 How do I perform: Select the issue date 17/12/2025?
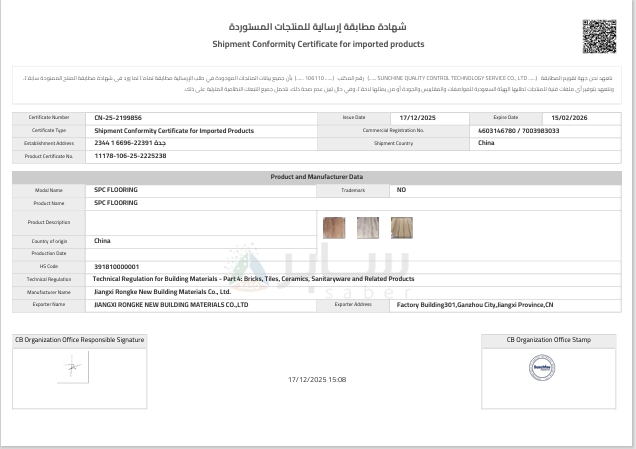(x=418, y=117)
